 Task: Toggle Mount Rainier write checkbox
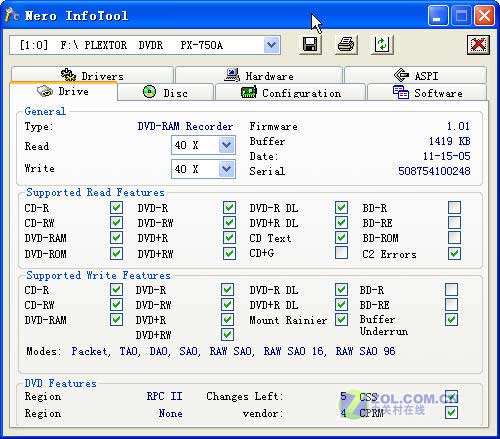(341, 319)
